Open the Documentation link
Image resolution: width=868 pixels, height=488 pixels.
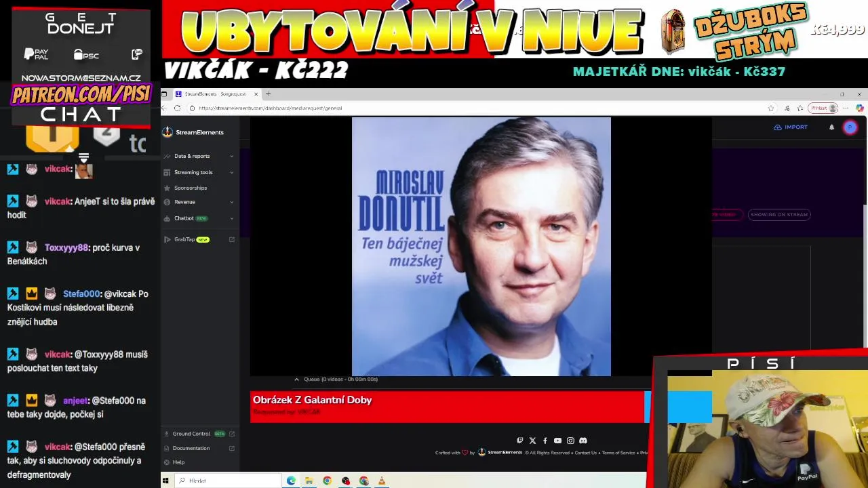pos(191,448)
